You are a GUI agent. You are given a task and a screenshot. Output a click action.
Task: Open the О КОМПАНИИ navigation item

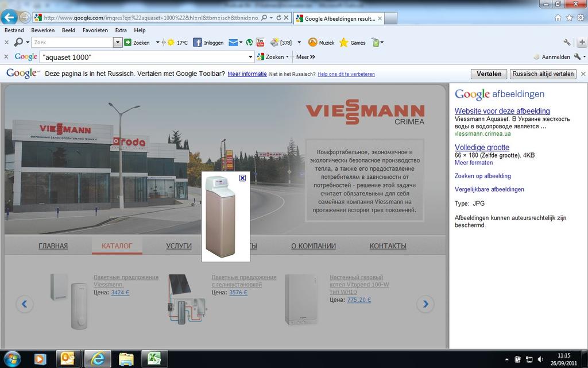tap(314, 246)
